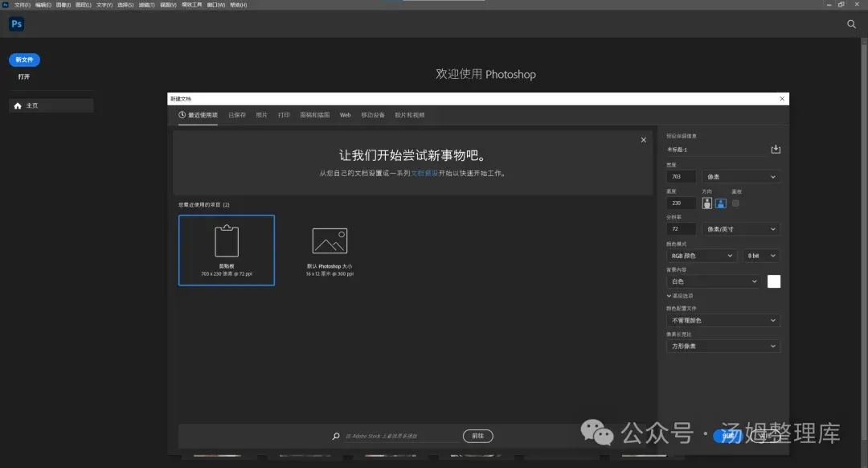868x468 pixels.
Task: Open the 滤镜(T) menu
Action: (147, 5)
